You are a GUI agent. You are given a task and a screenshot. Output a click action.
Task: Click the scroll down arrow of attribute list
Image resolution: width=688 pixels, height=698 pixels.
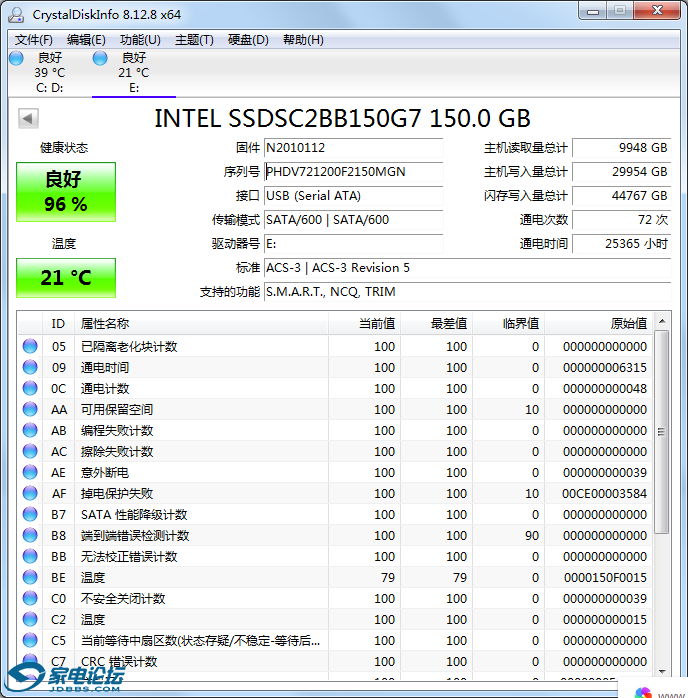pyautogui.click(x=662, y=671)
